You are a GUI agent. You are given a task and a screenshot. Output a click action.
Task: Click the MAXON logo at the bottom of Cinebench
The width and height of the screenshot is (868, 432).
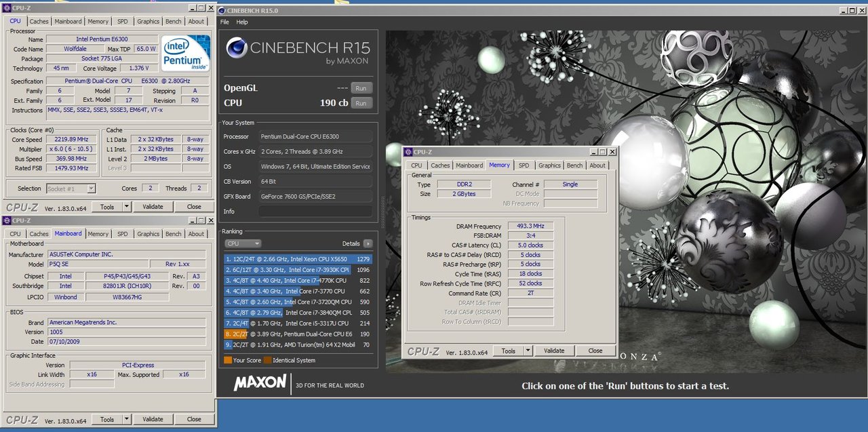click(260, 382)
